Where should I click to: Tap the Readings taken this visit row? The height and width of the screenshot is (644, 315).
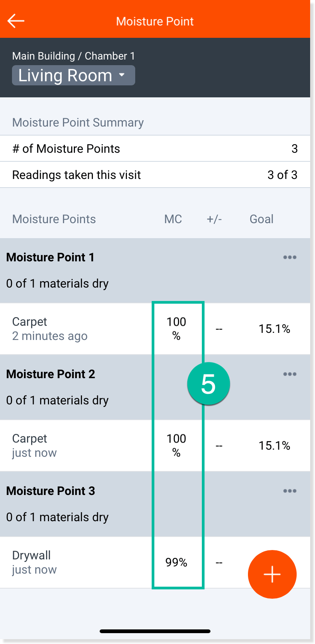click(x=155, y=175)
